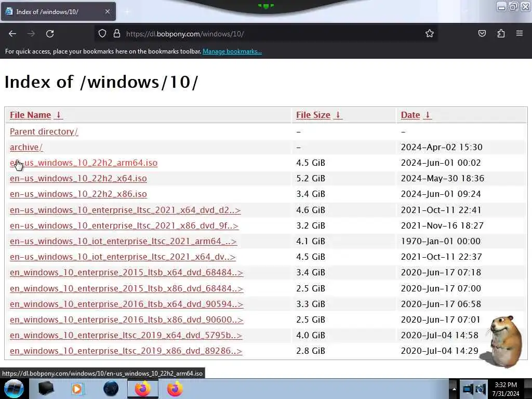Image resolution: width=532 pixels, height=399 pixels.
Task: Click the site security padlock icon
Action: (117, 34)
